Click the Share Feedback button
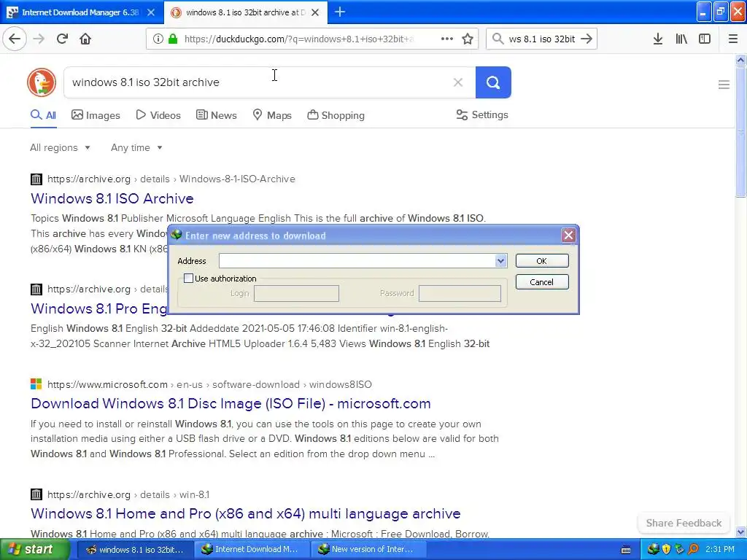The height and width of the screenshot is (560, 747). 684,523
